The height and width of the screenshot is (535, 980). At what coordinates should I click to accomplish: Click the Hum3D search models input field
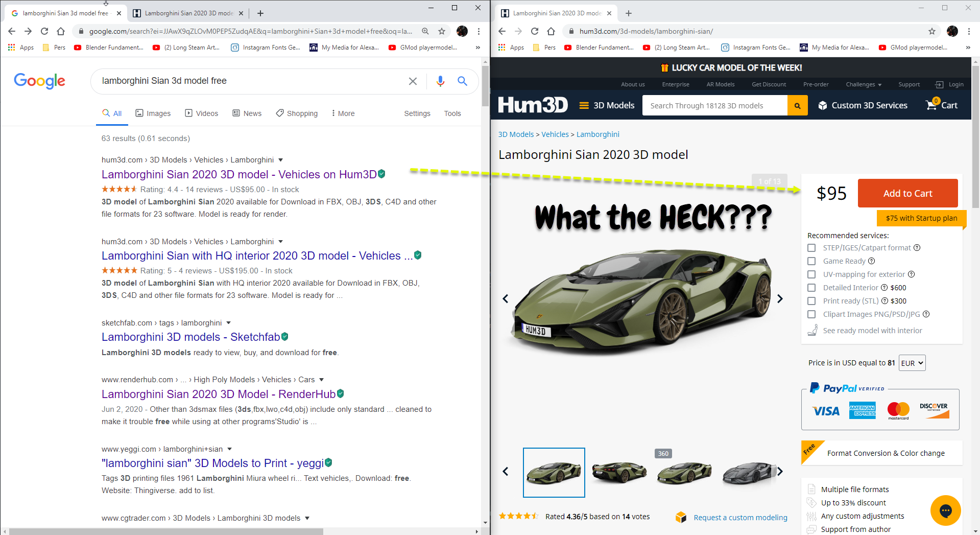click(714, 105)
